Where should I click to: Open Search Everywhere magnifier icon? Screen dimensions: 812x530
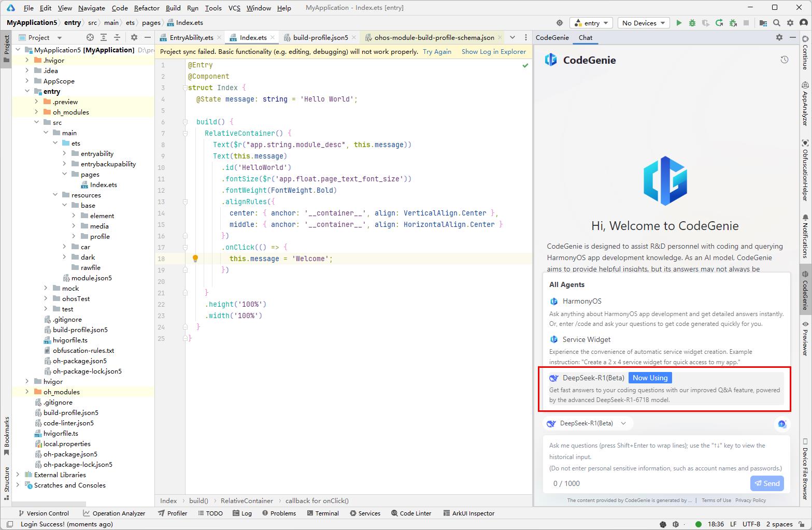click(x=777, y=23)
